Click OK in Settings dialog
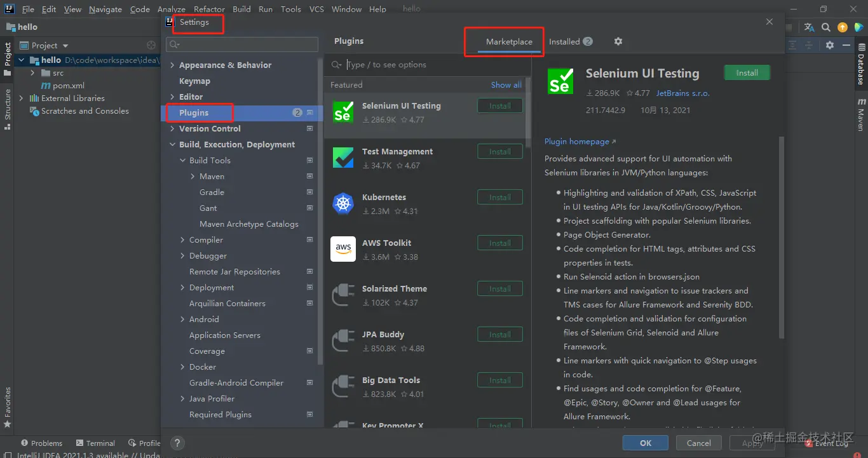868x458 pixels. point(646,443)
